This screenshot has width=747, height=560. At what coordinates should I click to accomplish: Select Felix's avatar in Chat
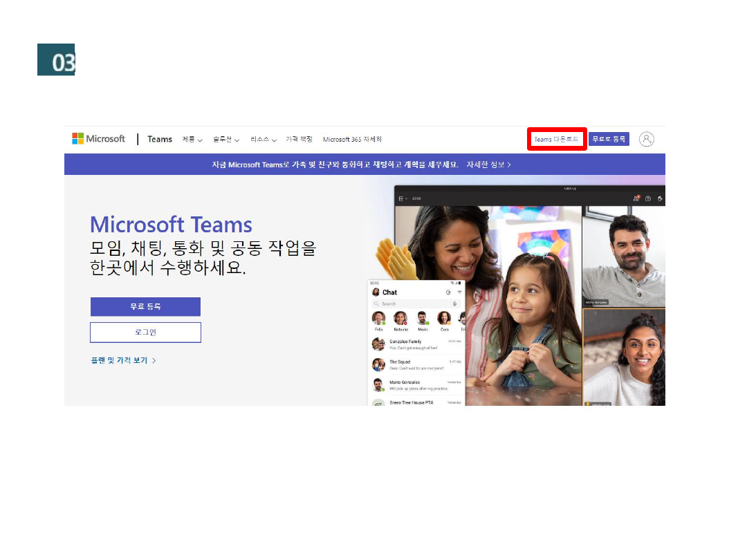click(x=378, y=318)
